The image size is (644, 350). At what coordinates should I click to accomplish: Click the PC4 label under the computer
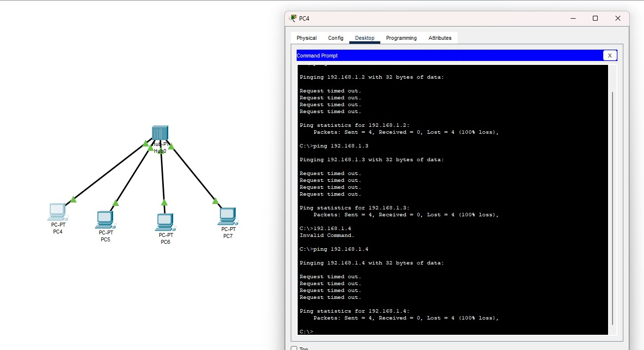tap(58, 232)
